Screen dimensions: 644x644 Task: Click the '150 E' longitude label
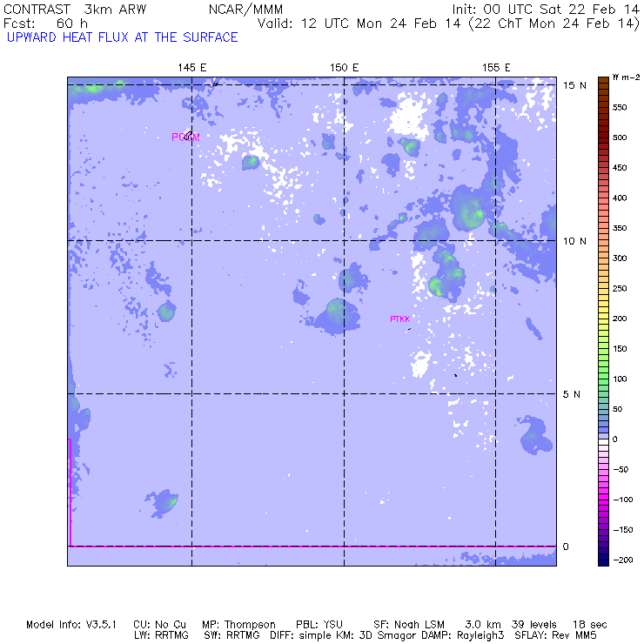[344, 68]
